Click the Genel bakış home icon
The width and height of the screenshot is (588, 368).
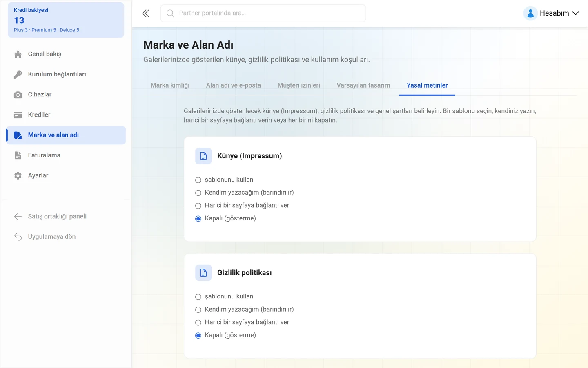pyautogui.click(x=18, y=54)
